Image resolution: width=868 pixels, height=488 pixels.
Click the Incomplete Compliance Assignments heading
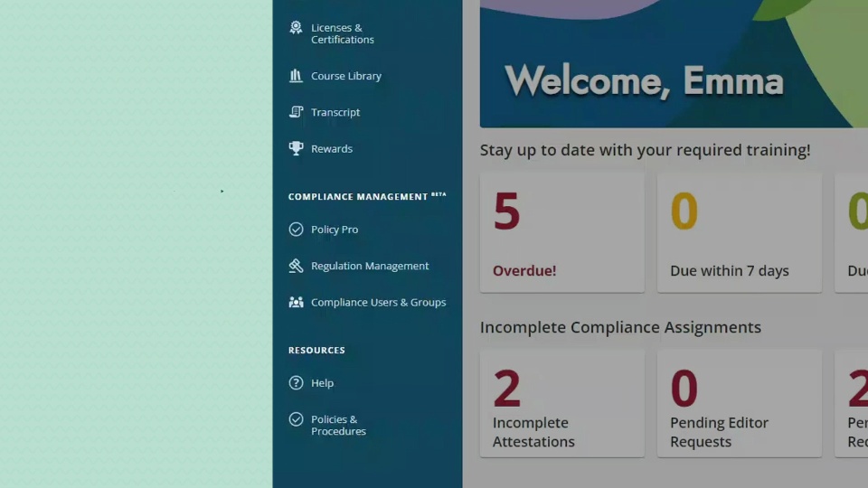tap(620, 327)
